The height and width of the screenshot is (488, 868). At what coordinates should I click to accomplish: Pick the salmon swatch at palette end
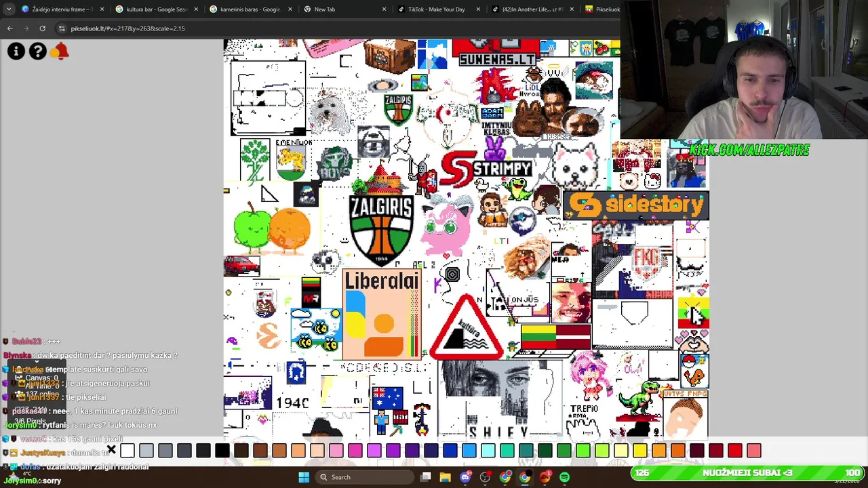pos(754,451)
